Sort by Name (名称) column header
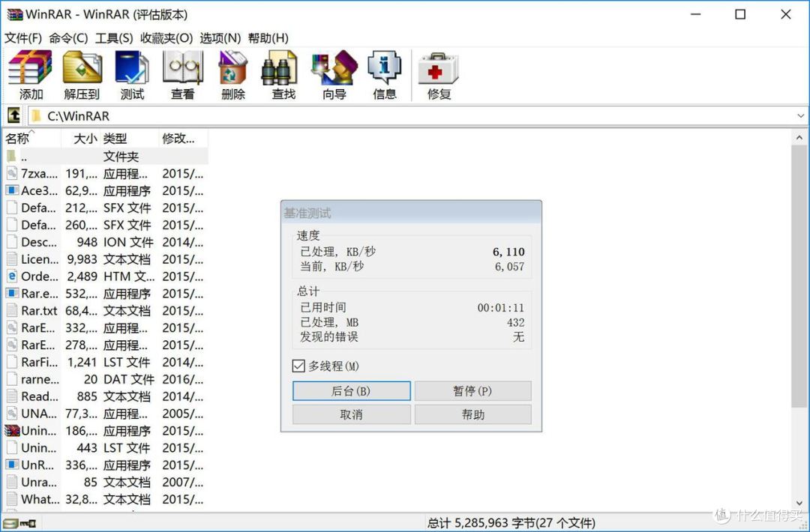This screenshot has height=532, width=810. click(x=32, y=139)
